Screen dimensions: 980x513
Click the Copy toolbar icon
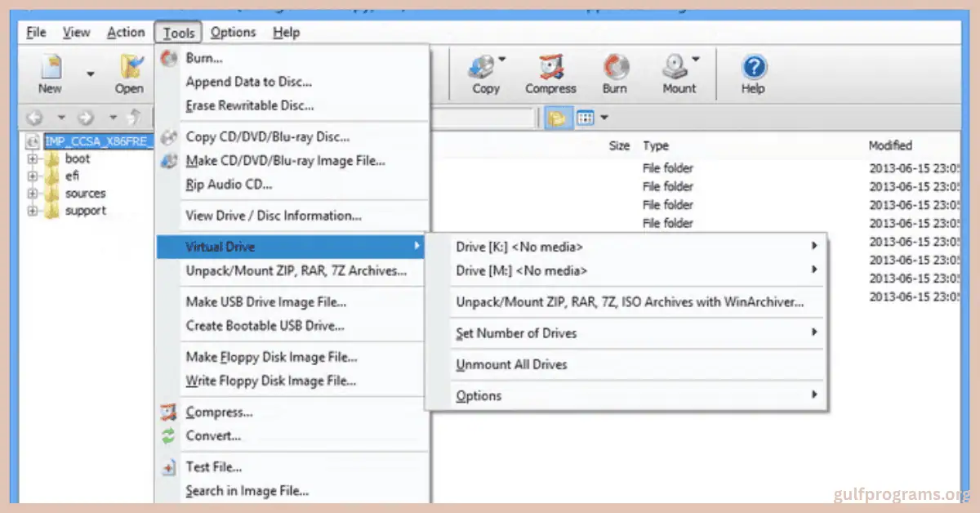pyautogui.click(x=485, y=74)
